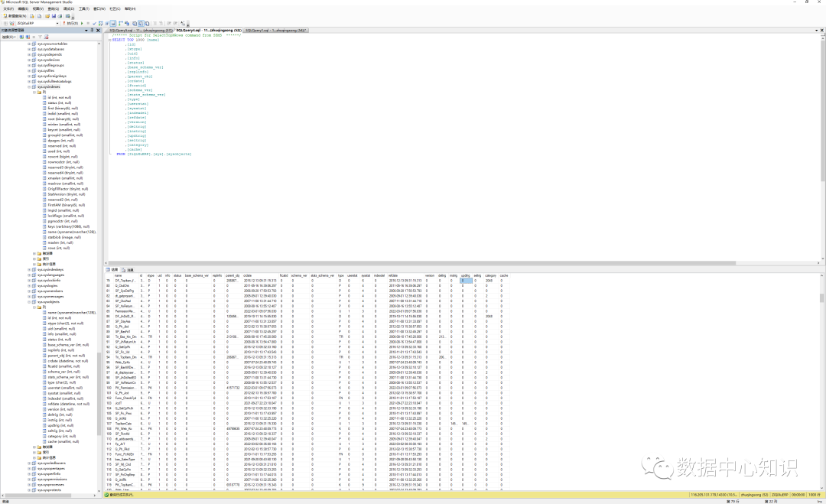Image resolution: width=826 pixels, height=504 pixels.
Task: Expand the sys.sysforeignkeys tree node
Action: [x=29, y=76]
